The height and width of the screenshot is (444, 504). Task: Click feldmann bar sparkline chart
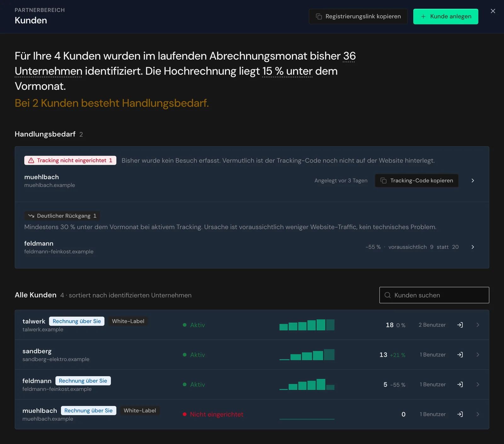307,384
